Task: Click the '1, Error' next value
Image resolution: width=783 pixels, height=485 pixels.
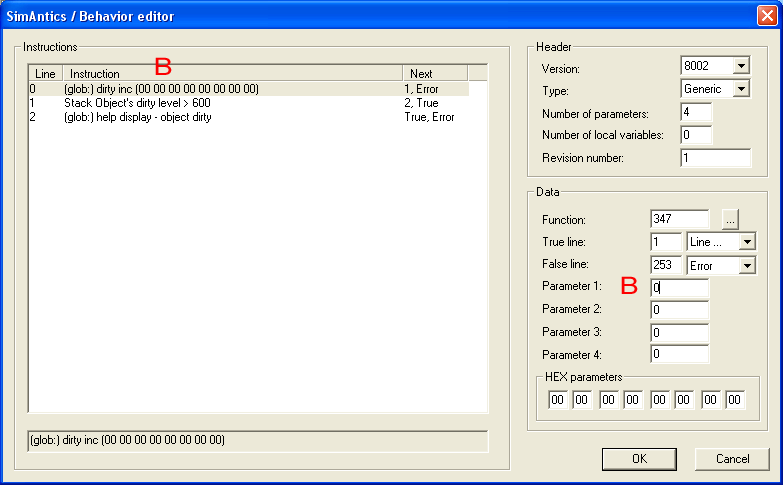Action: (x=421, y=89)
